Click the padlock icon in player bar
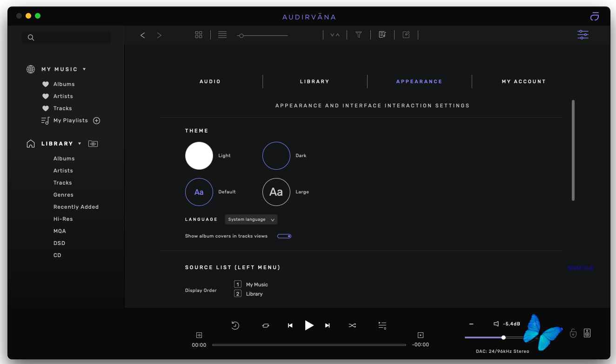Image resolution: width=616 pixels, height=364 pixels. (x=573, y=333)
